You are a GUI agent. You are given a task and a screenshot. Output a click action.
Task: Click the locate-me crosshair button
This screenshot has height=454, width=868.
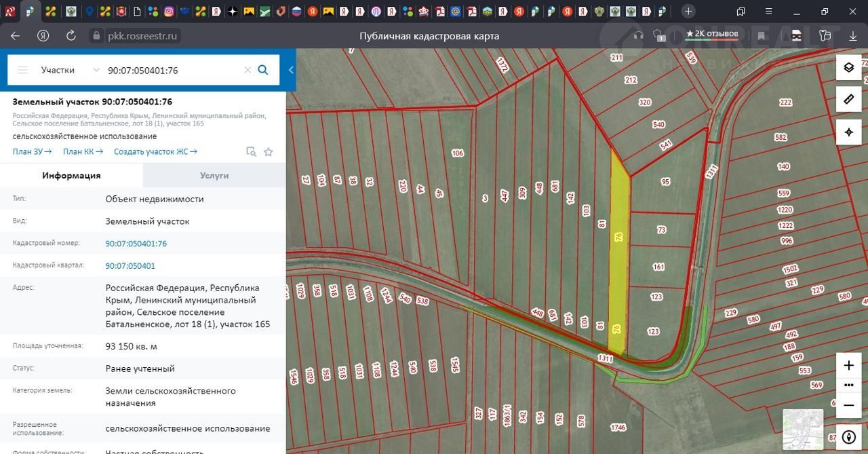click(848, 132)
